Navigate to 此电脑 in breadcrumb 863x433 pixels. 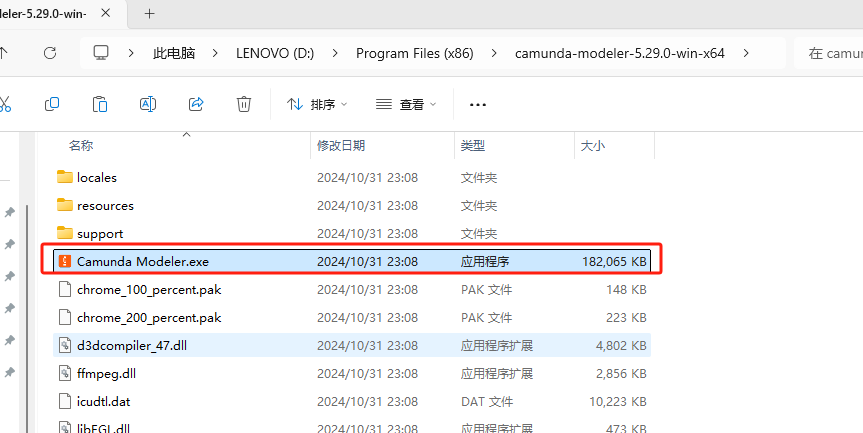click(174, 53)
